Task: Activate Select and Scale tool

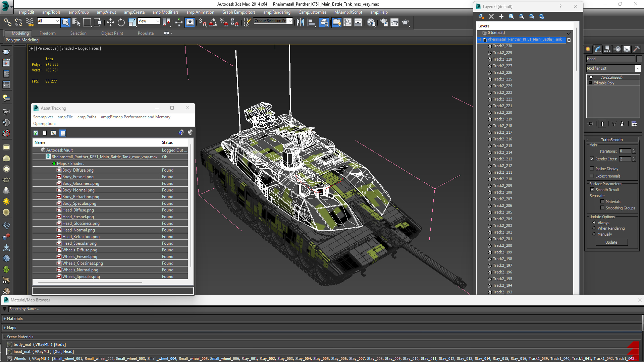Action: tap(132, 22)
